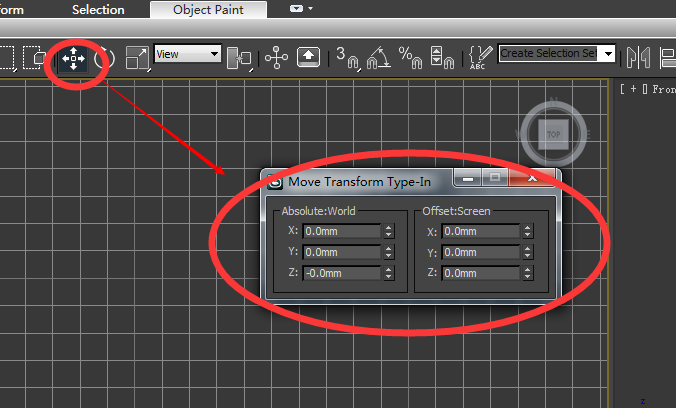Image resolution: width=676 pixels, height=408 pixels.
Task: Toggle the Angle Snap button
Action: pos(379,58)
